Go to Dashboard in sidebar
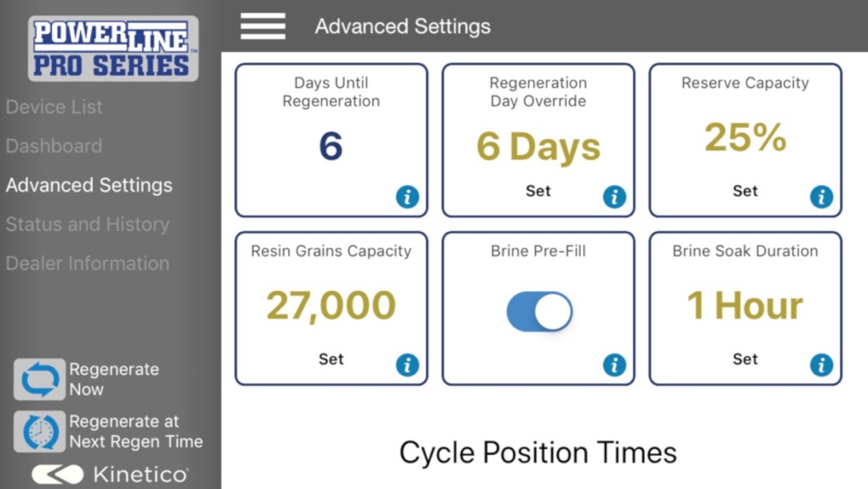Screen dimensions: 868x489 coord(54,146)
